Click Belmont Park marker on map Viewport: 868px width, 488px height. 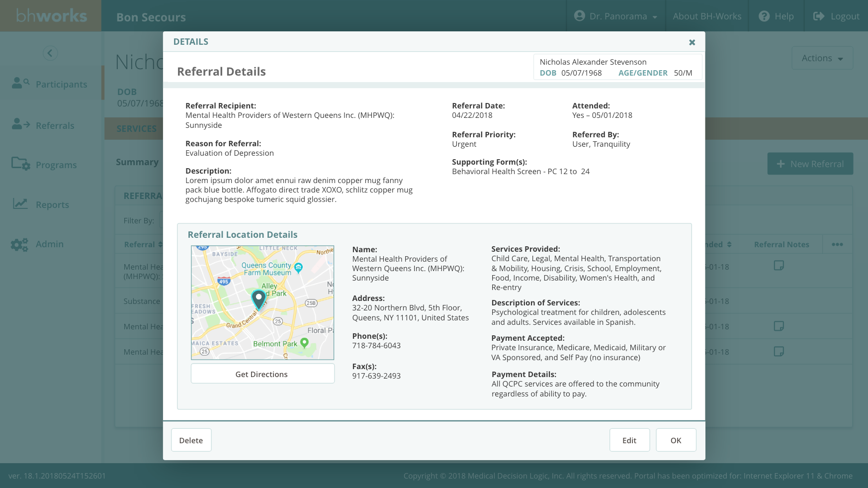pos(305,343)
